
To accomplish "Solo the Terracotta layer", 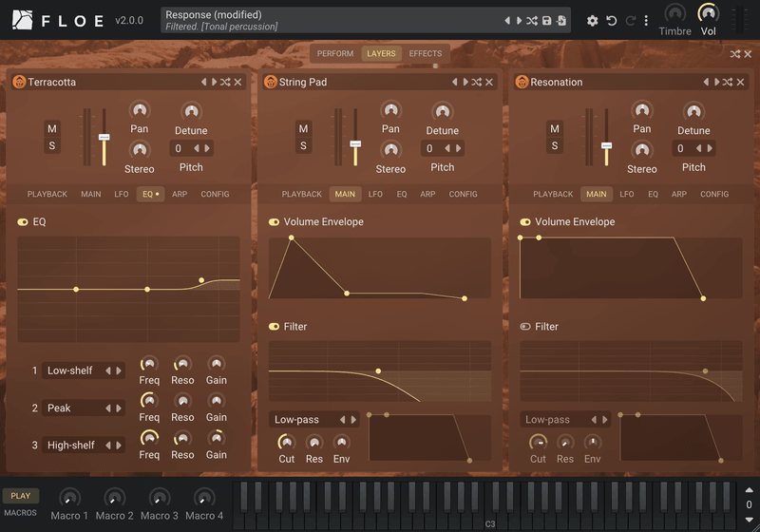I will 52,146.
